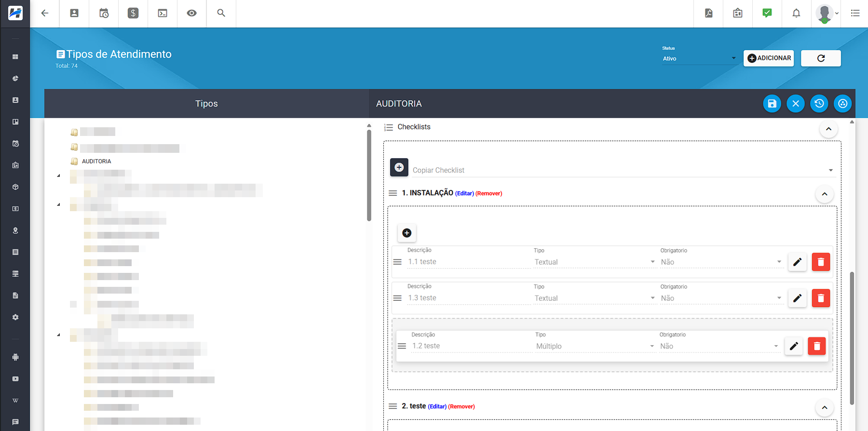This screenshot has height=431, width=868.
Task: Collapse the Checklists section
Action: (828, 129)
